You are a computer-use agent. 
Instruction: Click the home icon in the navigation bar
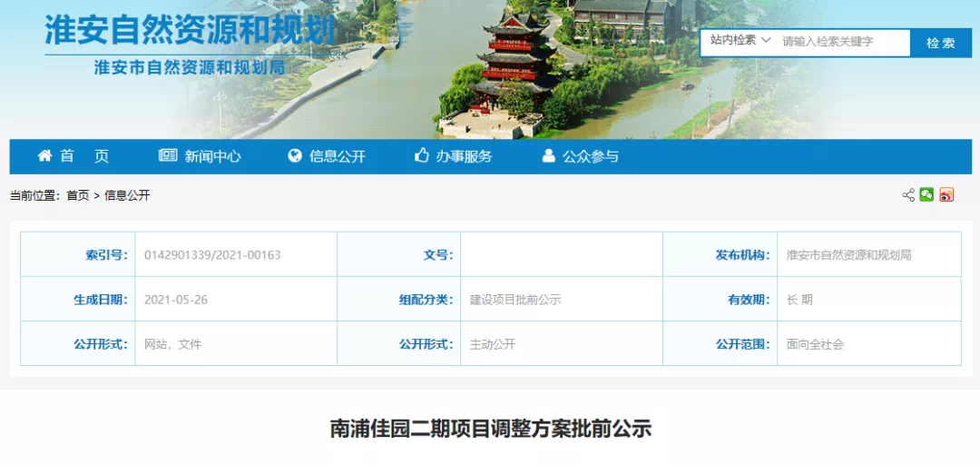44,156
